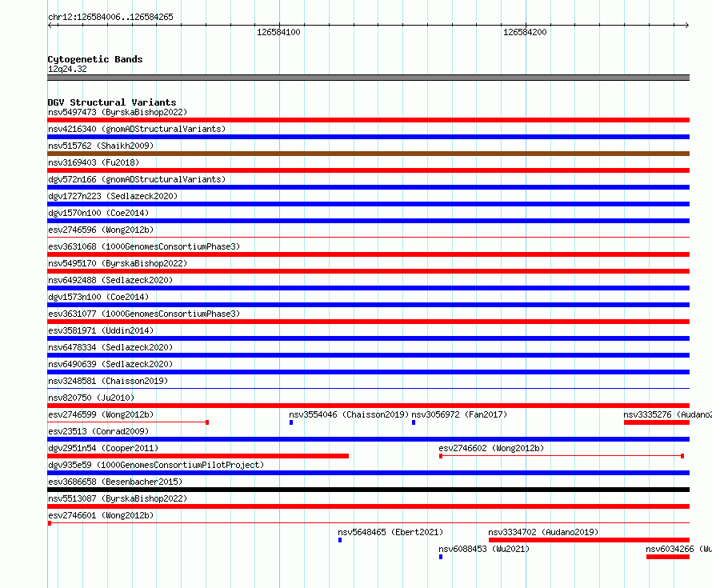
Task: Click esv3686658 (Besenbacher2015) label
Action: 115,482
